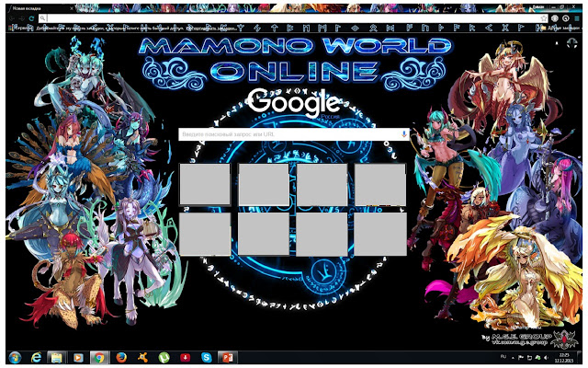The image size is (588, 368).
Task: Click the browser back arrow
Action: tap(12, 18)
